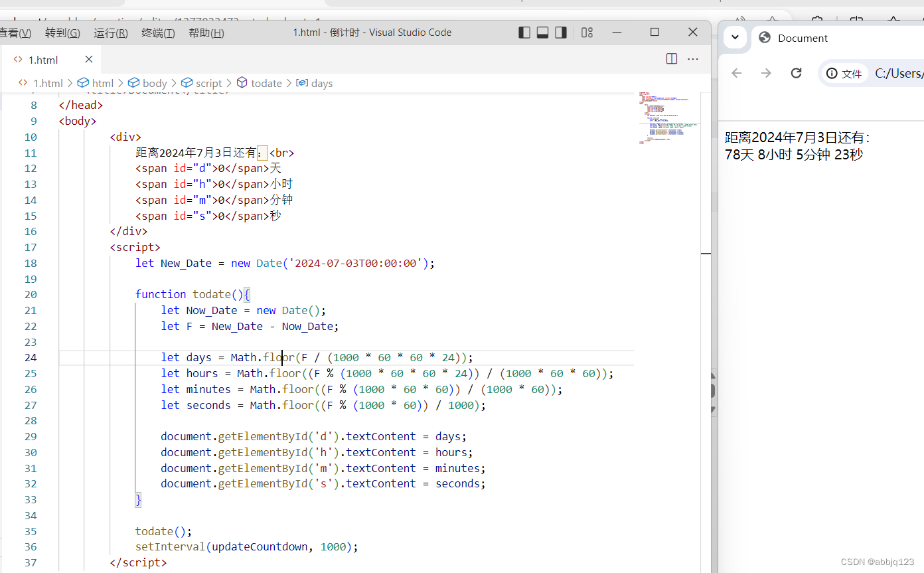Close the 1.html editor tab
Image resolution: width=924 pixels, height=573 pixels.
[89, 59]
